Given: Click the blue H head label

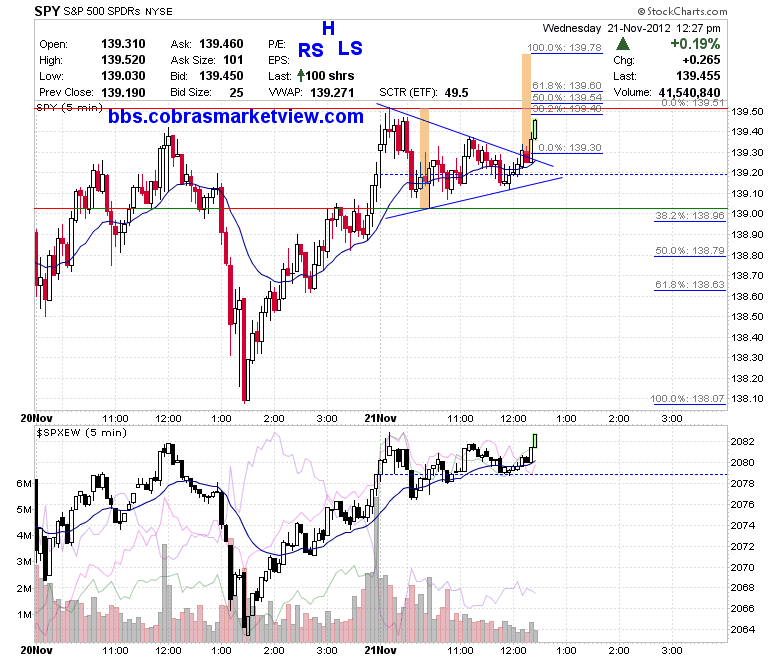Looking at the screenshot, I should click(328, 28).
